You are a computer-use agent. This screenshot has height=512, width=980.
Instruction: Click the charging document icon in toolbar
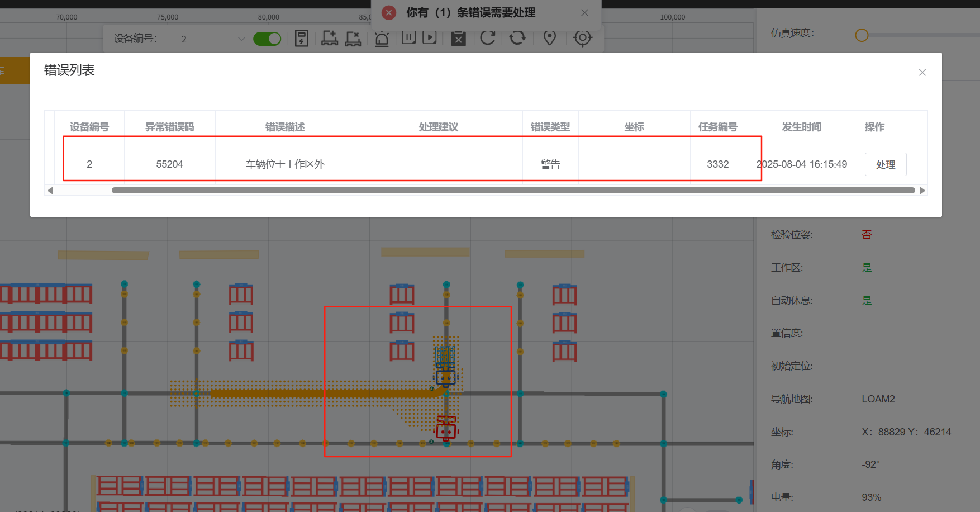(x=302, y=39)
